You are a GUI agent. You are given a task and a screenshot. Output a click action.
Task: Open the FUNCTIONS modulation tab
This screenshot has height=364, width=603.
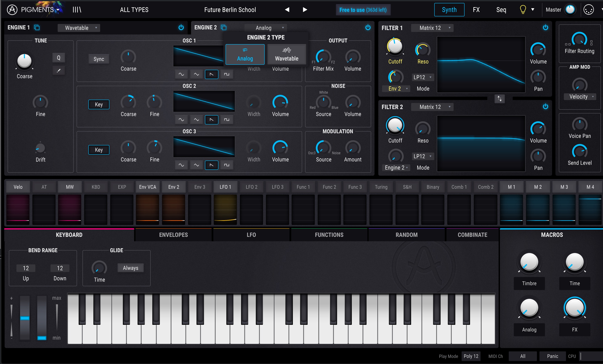click(329, 235)
